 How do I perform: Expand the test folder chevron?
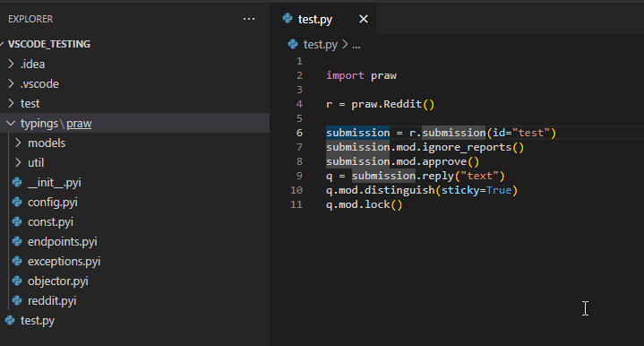pyautogui.click(x=12, y=103)
